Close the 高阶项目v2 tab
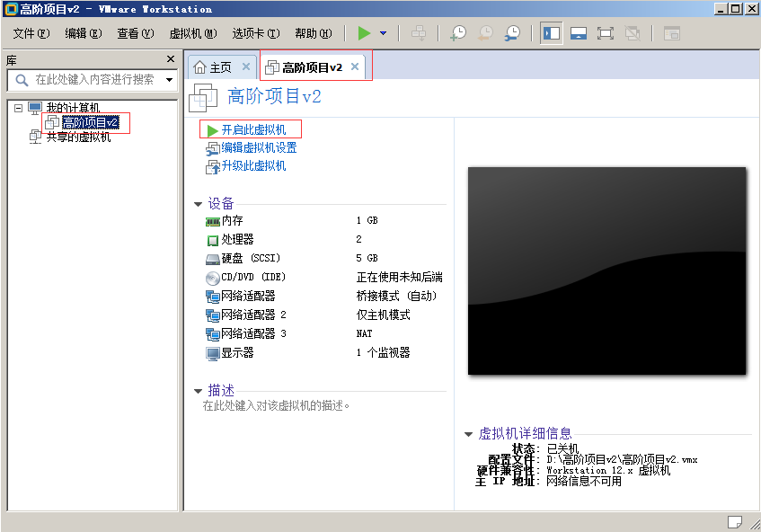 coord(355,66)
